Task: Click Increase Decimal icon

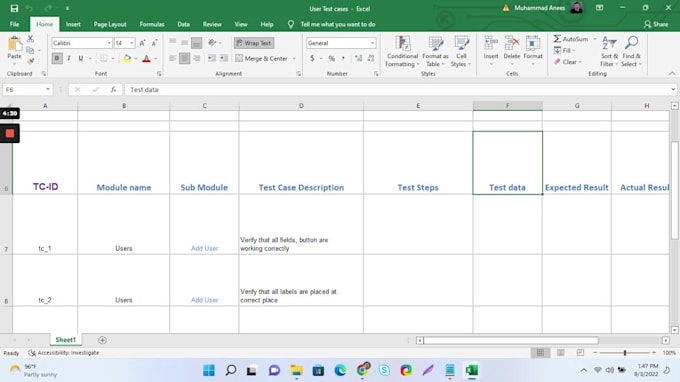Action: coord(358,58)
